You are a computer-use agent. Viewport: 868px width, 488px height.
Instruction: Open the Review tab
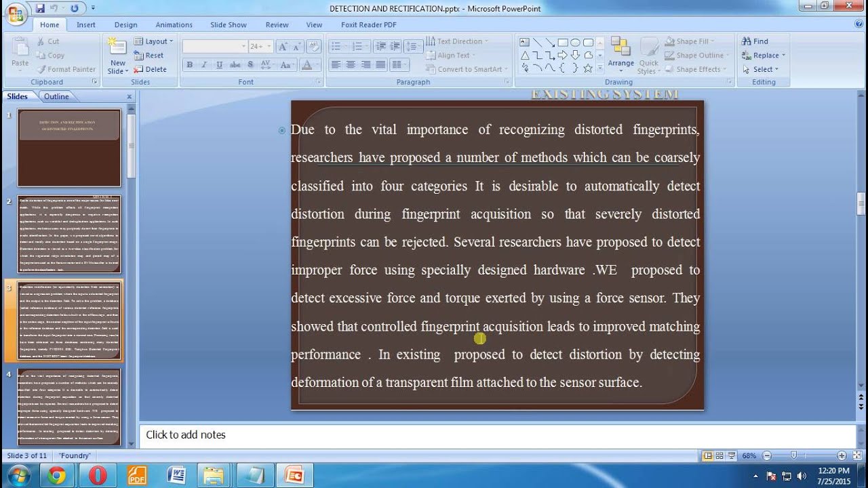pyautogui.click(x=277, y=25)
